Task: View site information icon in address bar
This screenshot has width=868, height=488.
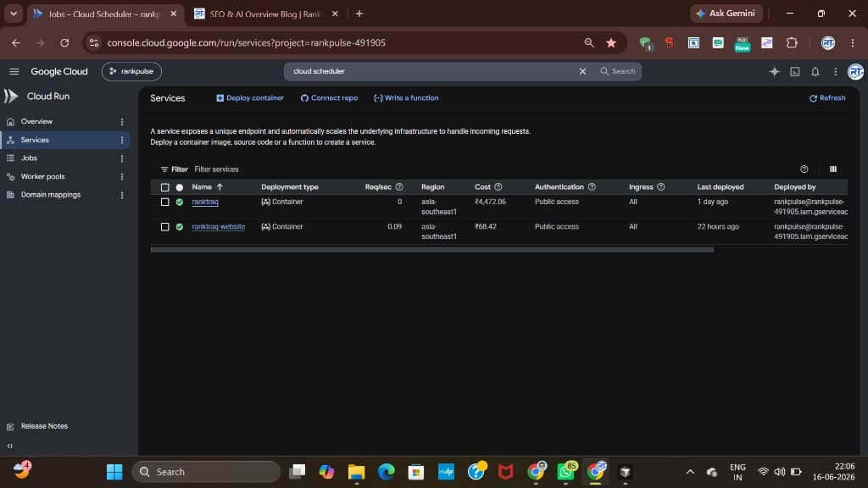Action: [94, 42]
